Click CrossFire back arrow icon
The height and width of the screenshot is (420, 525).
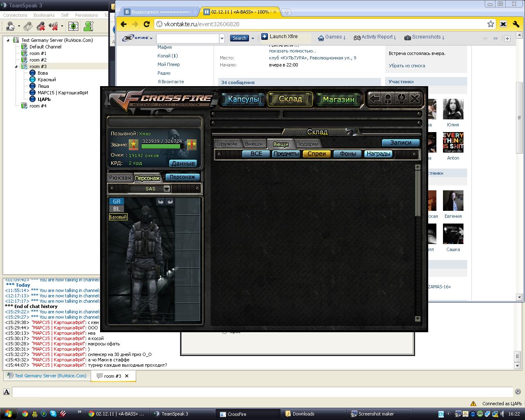tap(374, 98)
